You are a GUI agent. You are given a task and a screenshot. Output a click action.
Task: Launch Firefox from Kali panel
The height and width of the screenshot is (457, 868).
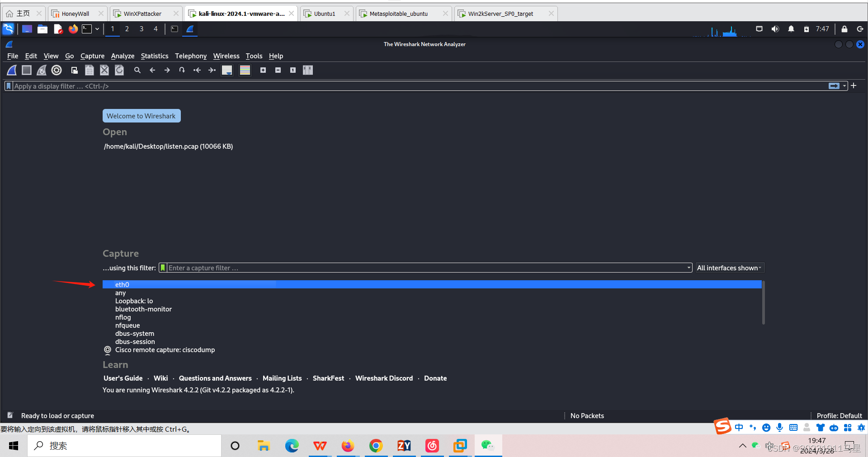(x=73, y=29)
